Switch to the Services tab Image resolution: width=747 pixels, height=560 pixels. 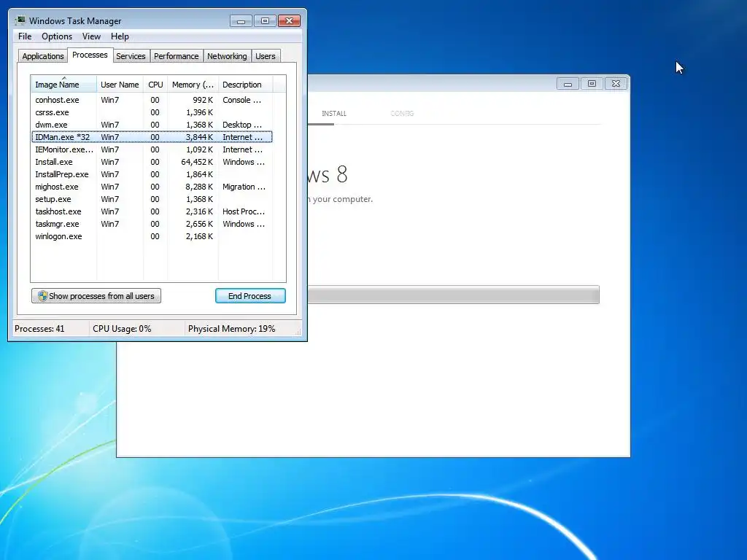point(131,56)
